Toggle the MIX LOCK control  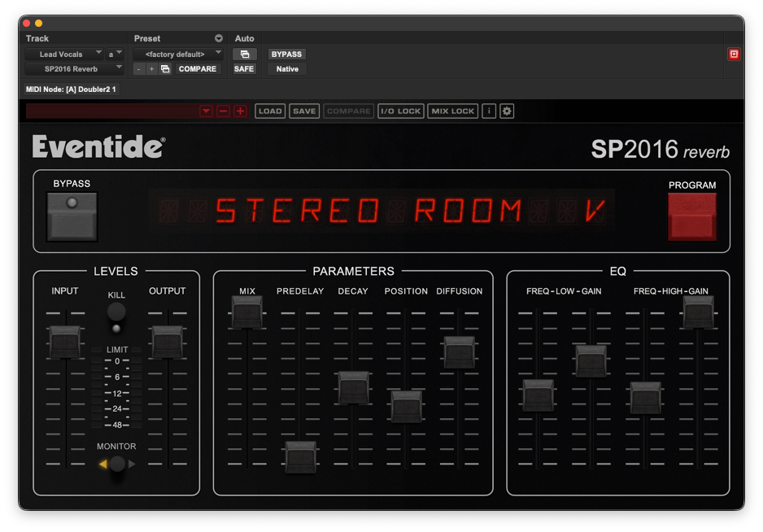point(452,111)
